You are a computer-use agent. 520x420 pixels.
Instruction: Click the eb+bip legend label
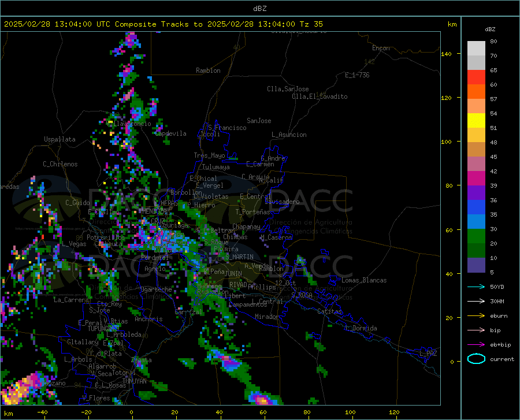tap(500, 345)
